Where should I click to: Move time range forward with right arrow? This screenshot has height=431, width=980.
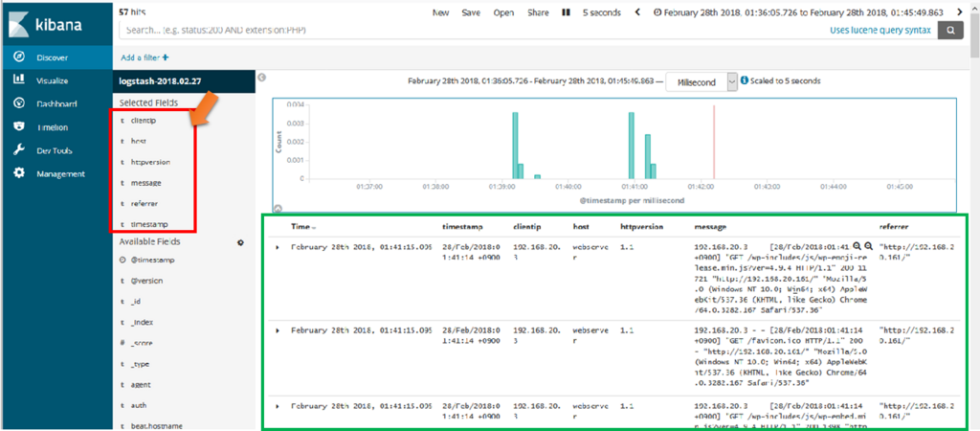coord(959,11)
